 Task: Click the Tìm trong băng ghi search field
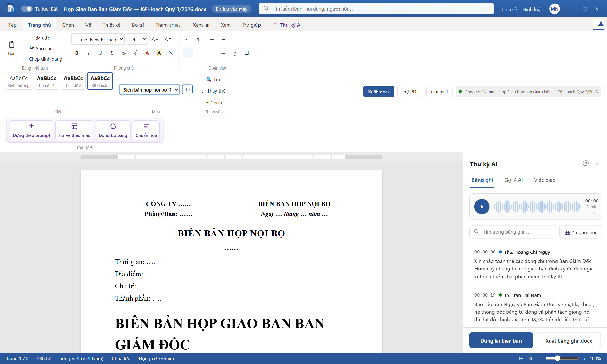pos(513,232)
